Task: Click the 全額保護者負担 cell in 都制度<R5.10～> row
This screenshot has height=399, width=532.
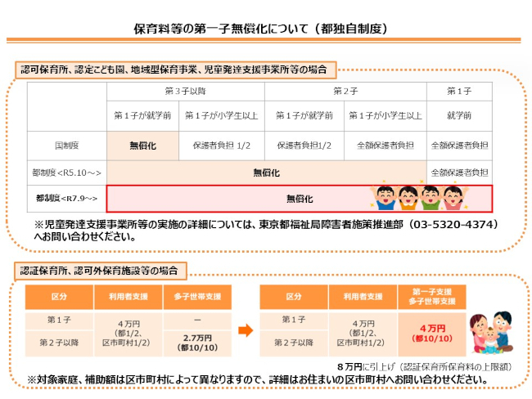Action: 459,173
